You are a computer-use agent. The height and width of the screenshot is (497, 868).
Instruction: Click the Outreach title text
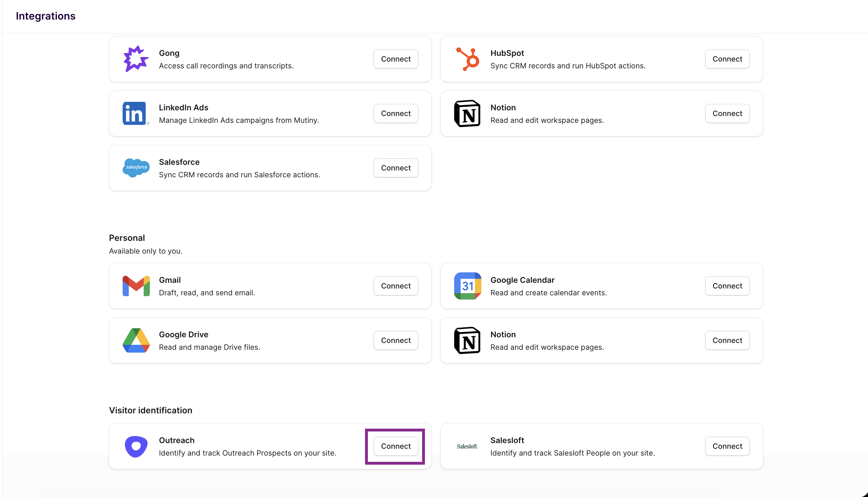click(x=177, y=440)
